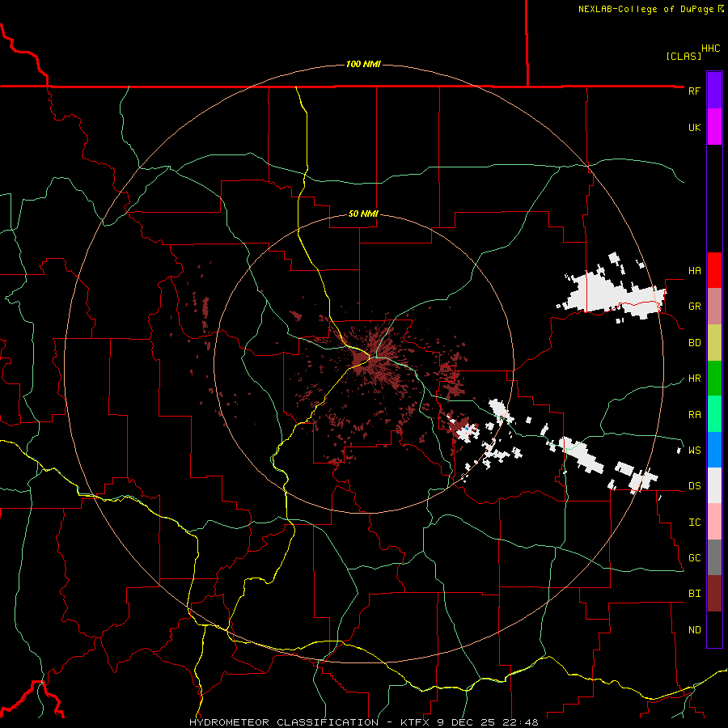728x728 pixels.
Task: Click the 'RA' legend label
Action: click(x=694, y=415)
